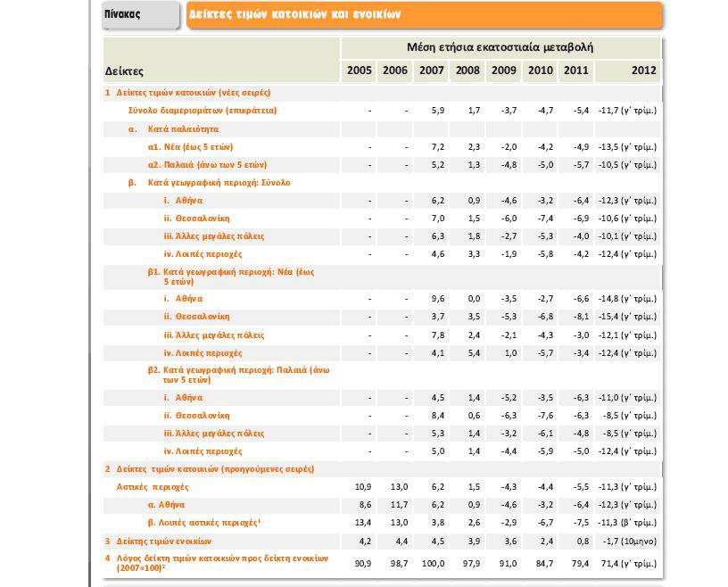Click 2007 value 7,0 in Θεσσαλονίκη row
728x587 pixels.
coord(438,219)
